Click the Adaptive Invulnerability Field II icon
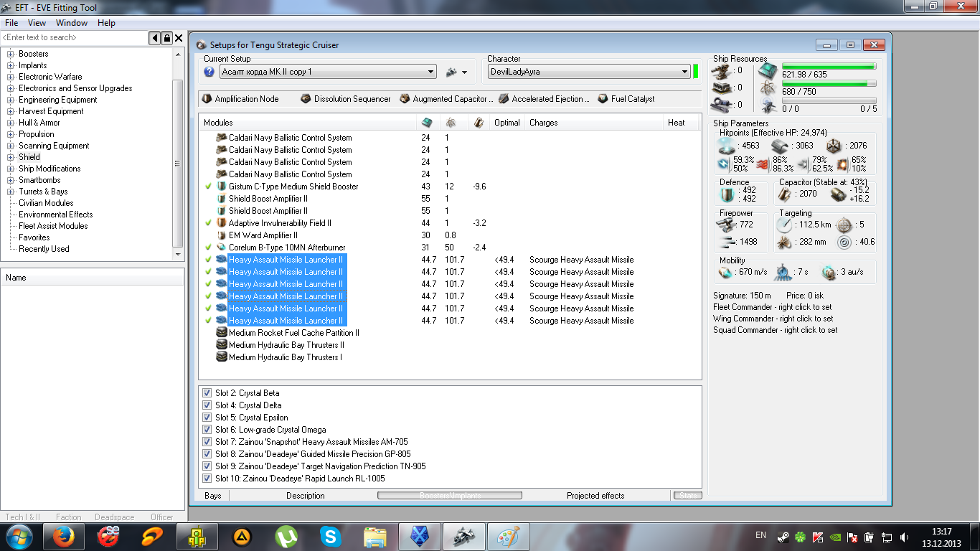Screen dimensions: 980x551 (222, 223)
